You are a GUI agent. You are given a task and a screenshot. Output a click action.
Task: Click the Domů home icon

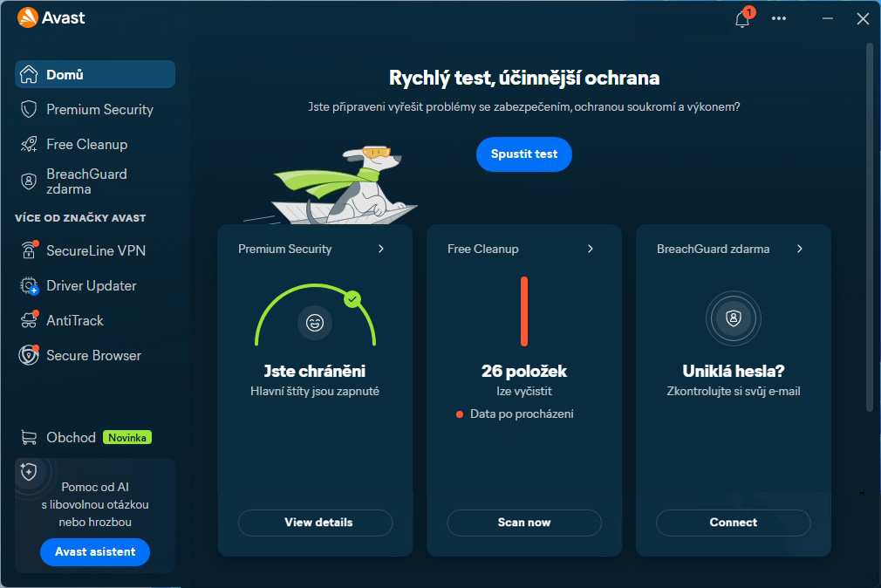coord(29,74)
